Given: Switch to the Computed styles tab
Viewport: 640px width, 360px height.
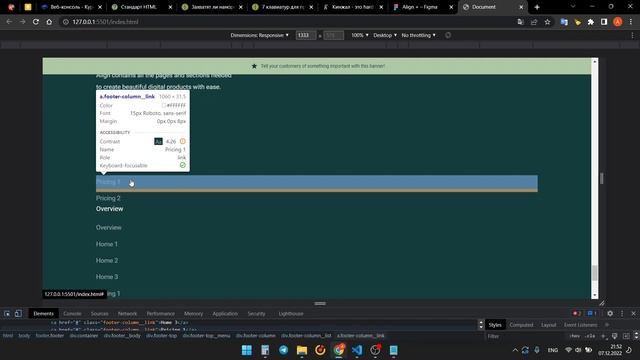Looking at the screenshot, I should click(x=521, y=325).
